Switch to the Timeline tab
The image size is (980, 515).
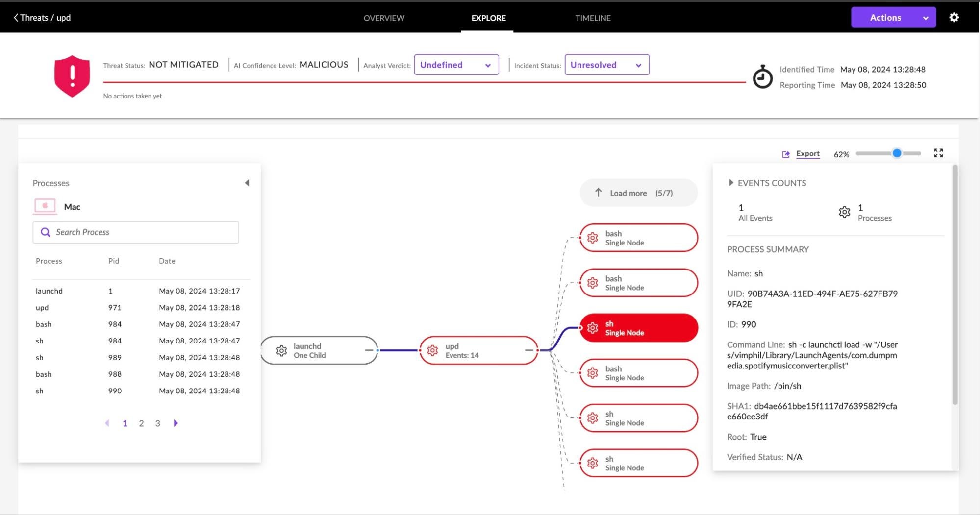point(593,18)
